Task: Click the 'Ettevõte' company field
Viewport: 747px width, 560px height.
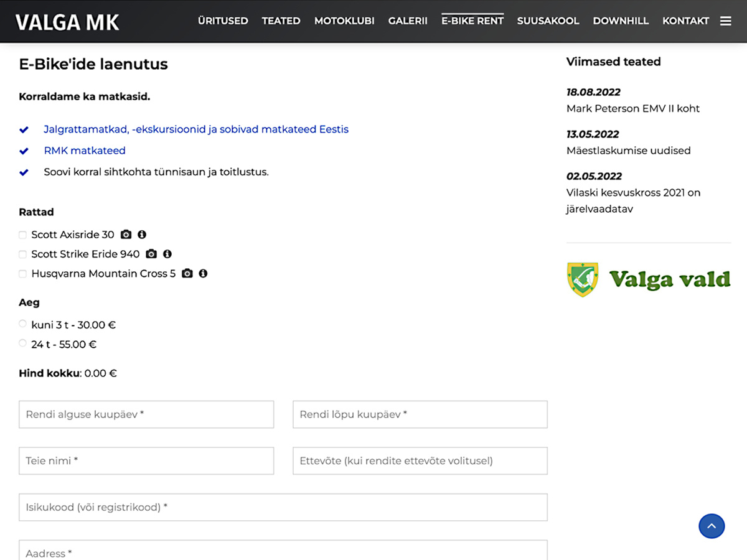Action: pos(420,461)
